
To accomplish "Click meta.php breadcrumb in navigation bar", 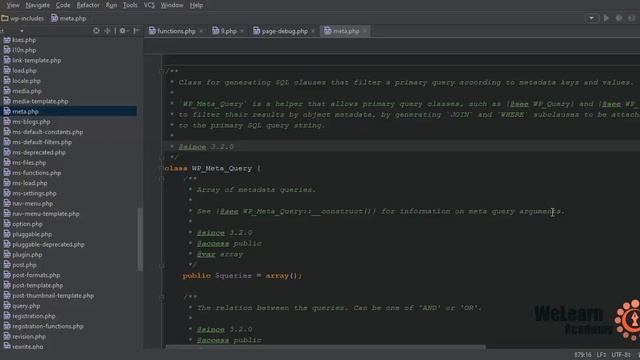I will (x=69, y=18).
